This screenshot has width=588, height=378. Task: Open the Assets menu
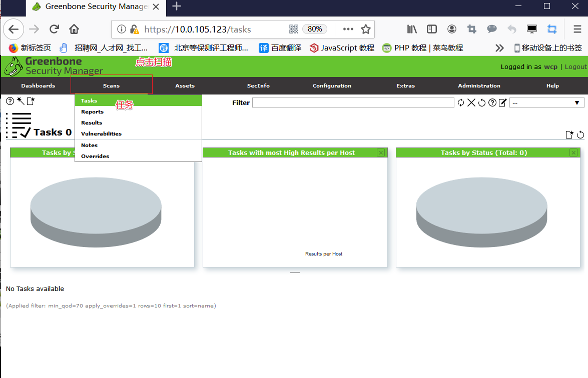185,86
